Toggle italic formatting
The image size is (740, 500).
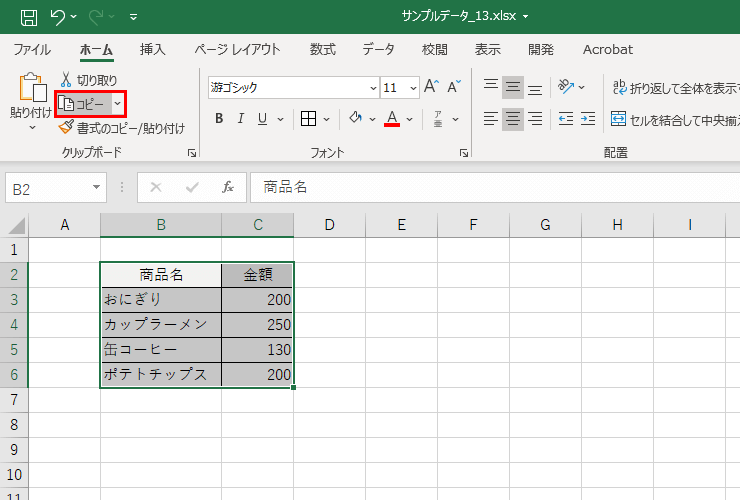(x=241, y=119)
